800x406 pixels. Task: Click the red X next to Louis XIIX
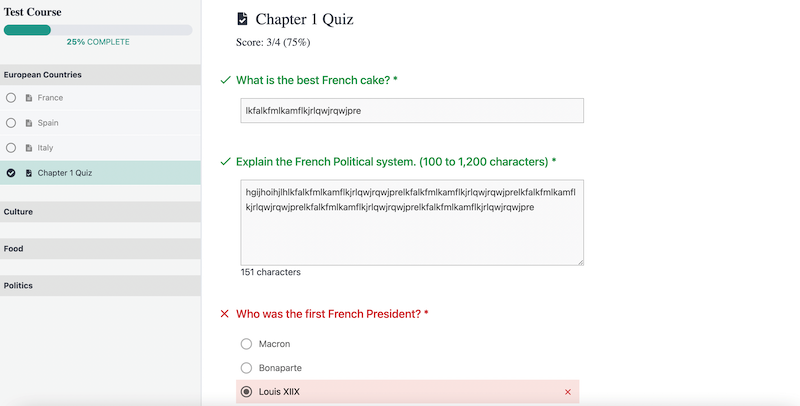click(x=568, y=392)
